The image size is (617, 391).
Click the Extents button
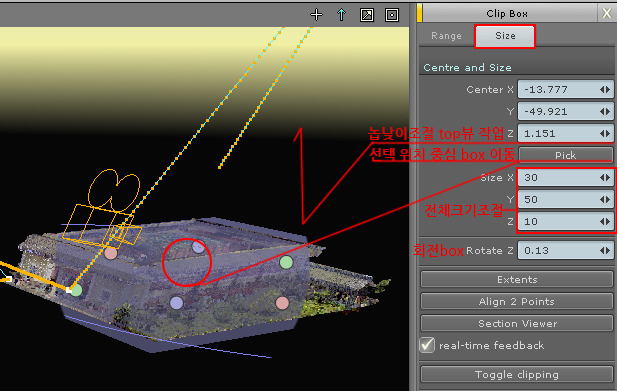517,279
